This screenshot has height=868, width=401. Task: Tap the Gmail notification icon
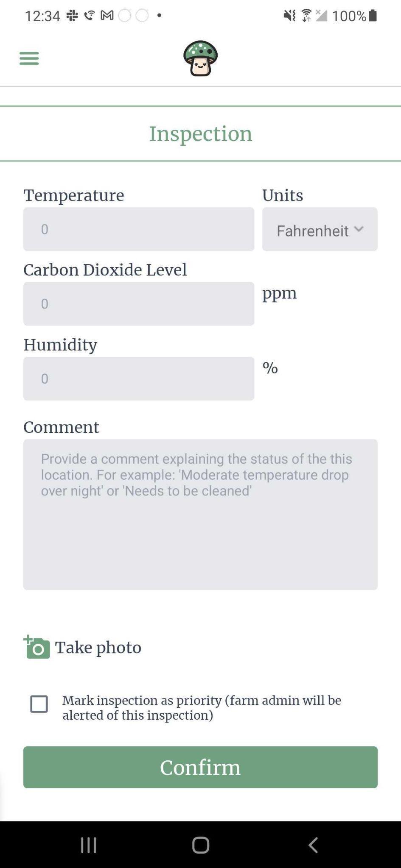point(107,16)
